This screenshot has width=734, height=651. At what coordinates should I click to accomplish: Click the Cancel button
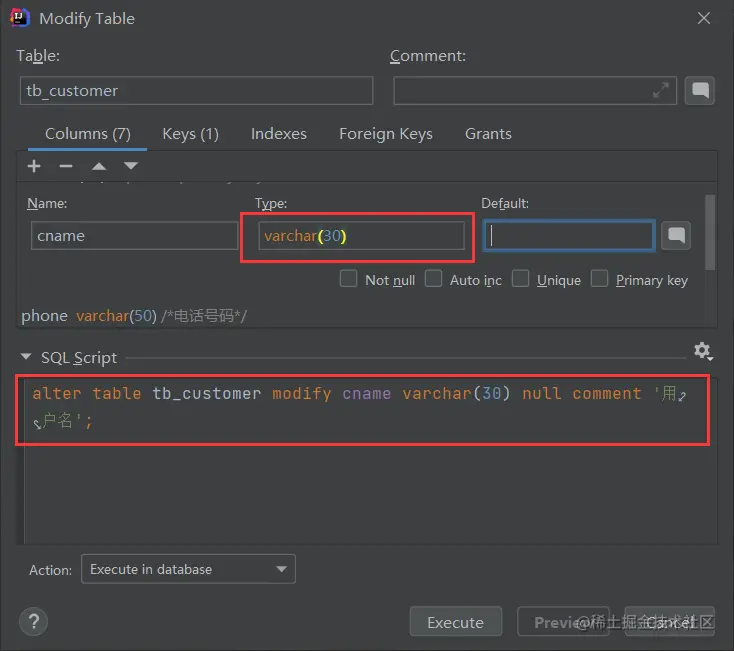(x=669, y=622)
